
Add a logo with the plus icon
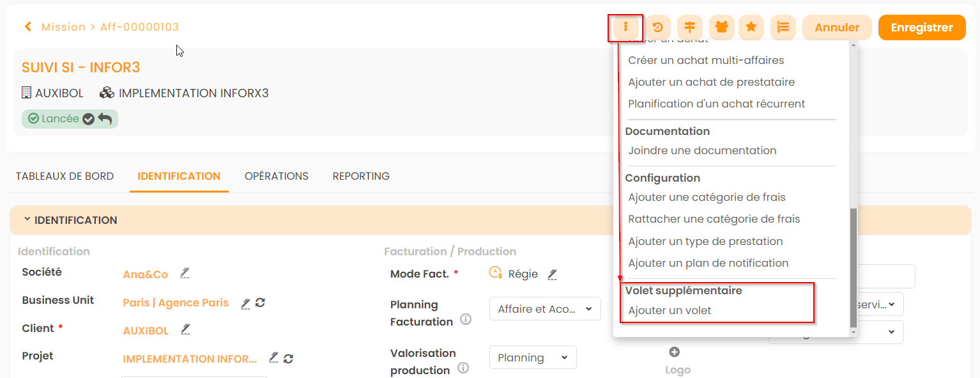point(674,352)
